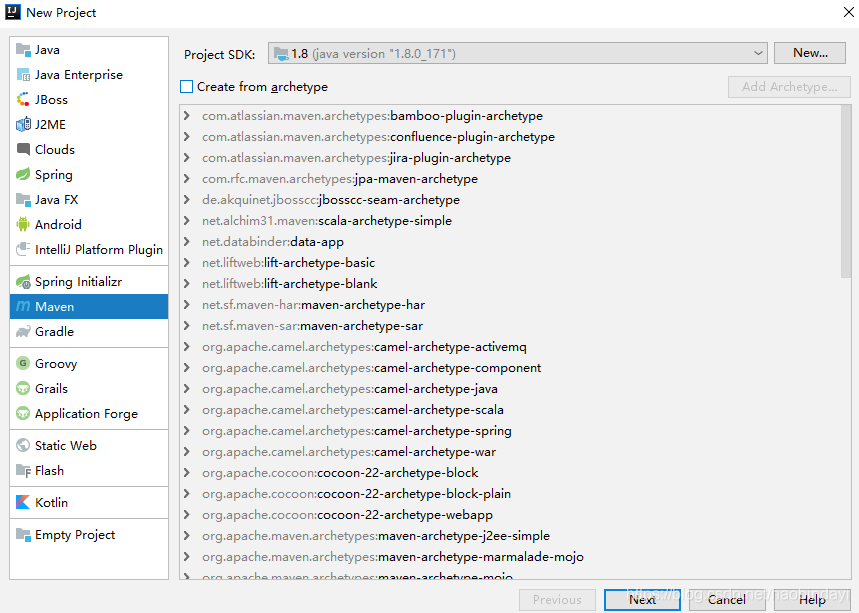Click the Flash folder icon
The height and width of the screenshot is (613, 859).
23,471
